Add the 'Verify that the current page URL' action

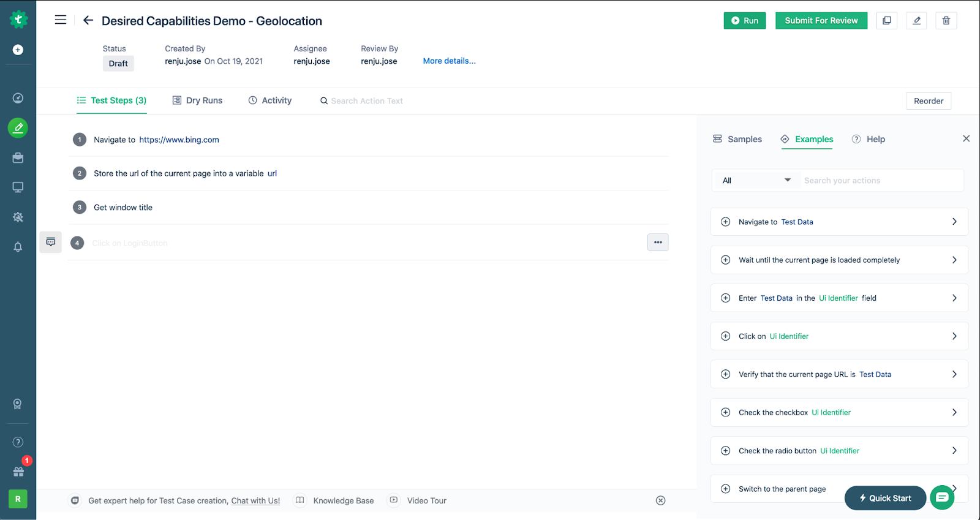click(726, 374)
